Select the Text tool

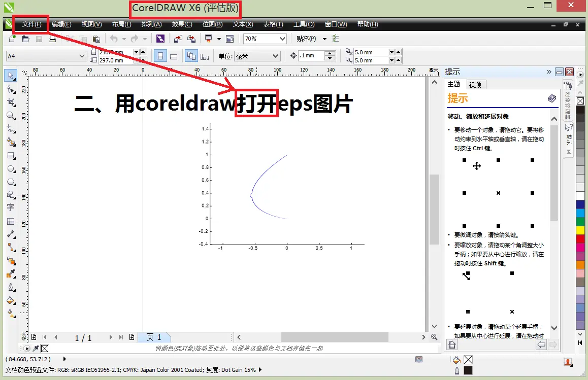tap(11, 207)
